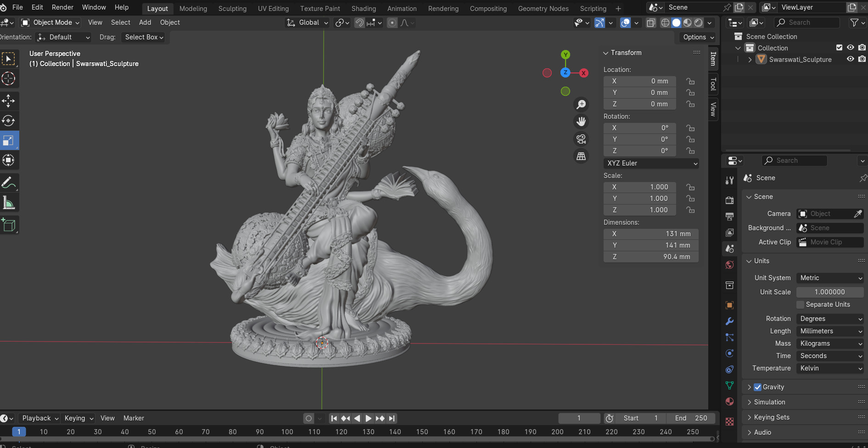Toggle the camera view icon
Screen dimensions: 868x448
tap(581, 139)
